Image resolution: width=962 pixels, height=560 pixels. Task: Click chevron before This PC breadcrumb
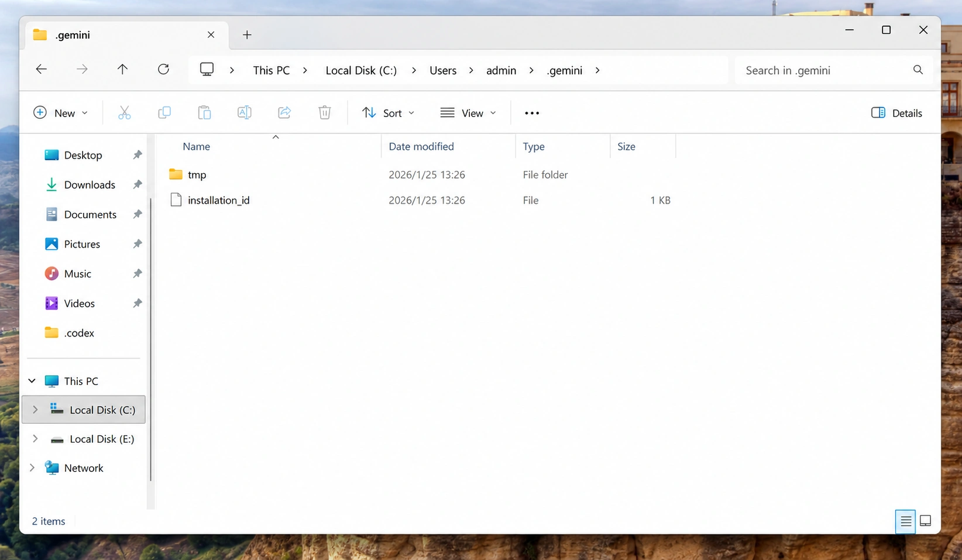click(x=232, y=70)
